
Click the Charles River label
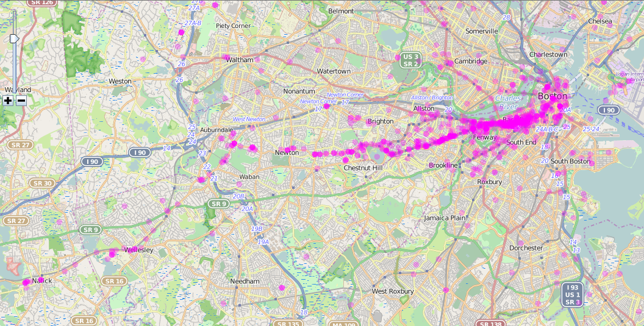tap(508, 102)
